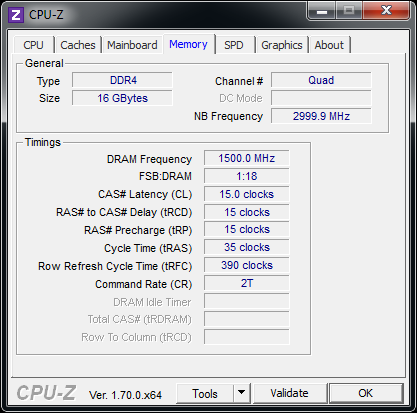Select the DRAM Frequency value 1500.0 MHz
Image resolution: width=417 pixels, height=413 pixels.
click(247, 158)
